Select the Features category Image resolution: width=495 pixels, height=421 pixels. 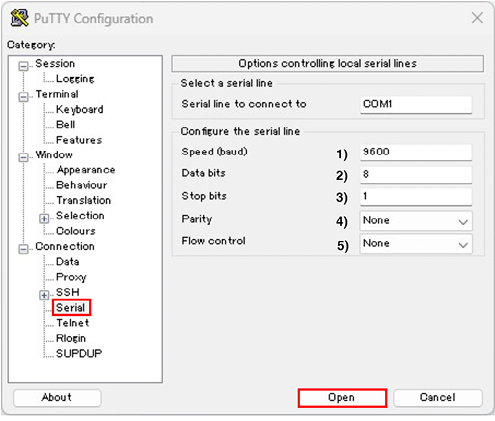pyautogui.click(x=79, y=140)
